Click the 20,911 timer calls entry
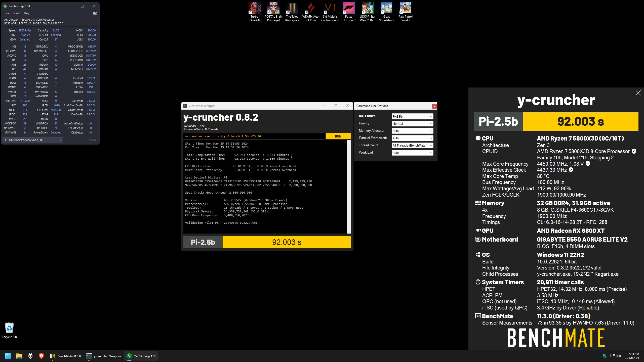The height and width of the screenshot is (362, 644). click(x=560, y=282)
